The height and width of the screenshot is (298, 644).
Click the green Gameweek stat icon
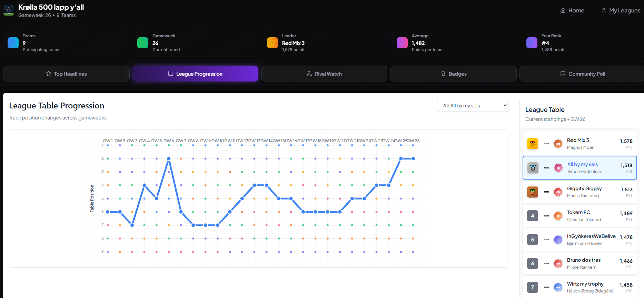click(143, 43)
